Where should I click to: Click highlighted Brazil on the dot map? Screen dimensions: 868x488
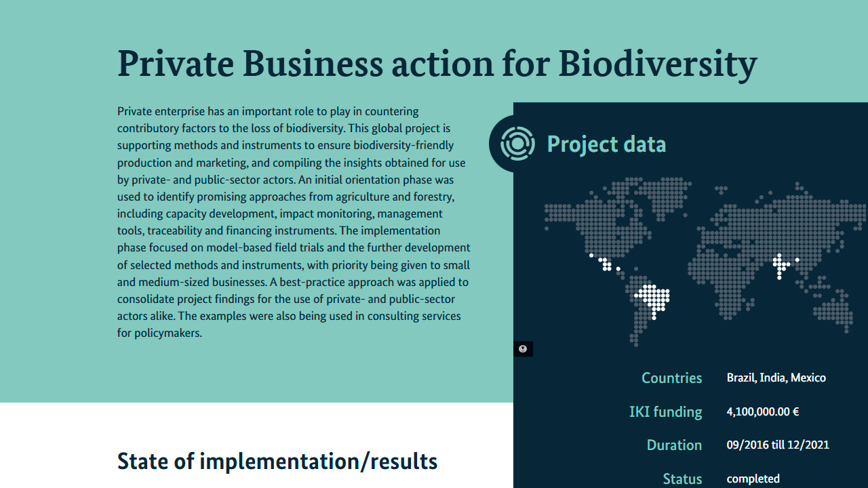[x=652, y=298]
